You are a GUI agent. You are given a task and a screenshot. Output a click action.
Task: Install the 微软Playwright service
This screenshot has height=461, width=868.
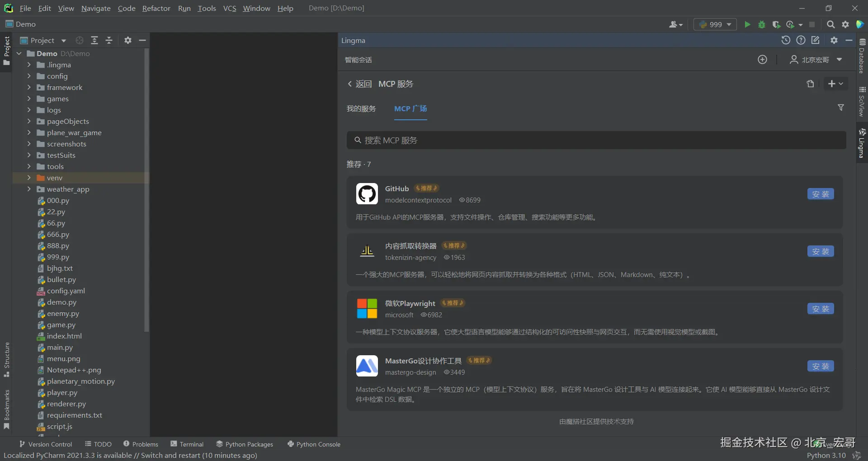tap(821, 309)
